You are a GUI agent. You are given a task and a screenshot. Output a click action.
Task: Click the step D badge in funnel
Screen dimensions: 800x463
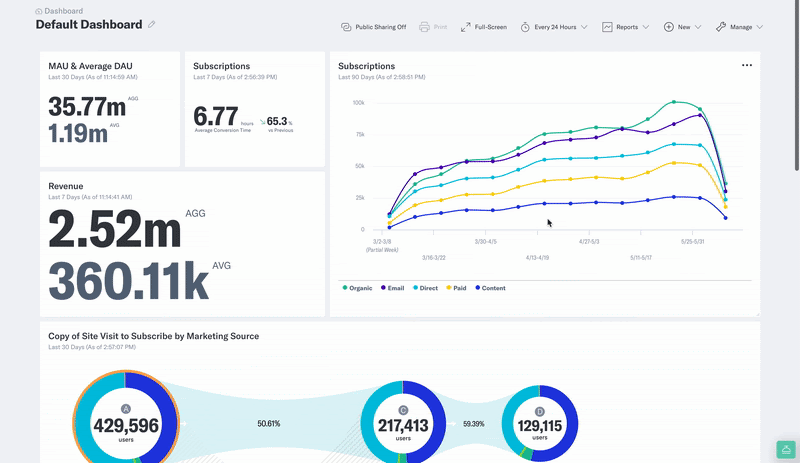click(540, 411)
